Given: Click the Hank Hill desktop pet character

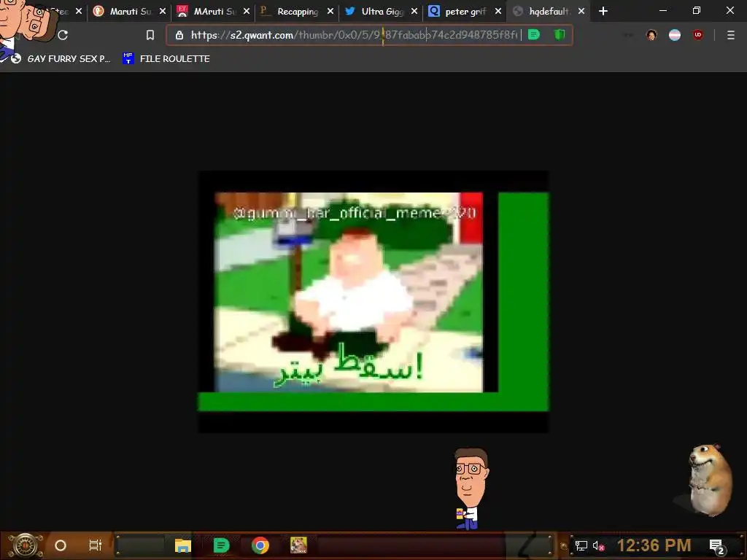Looking at the screenshot, I should (x=471, y=489).
